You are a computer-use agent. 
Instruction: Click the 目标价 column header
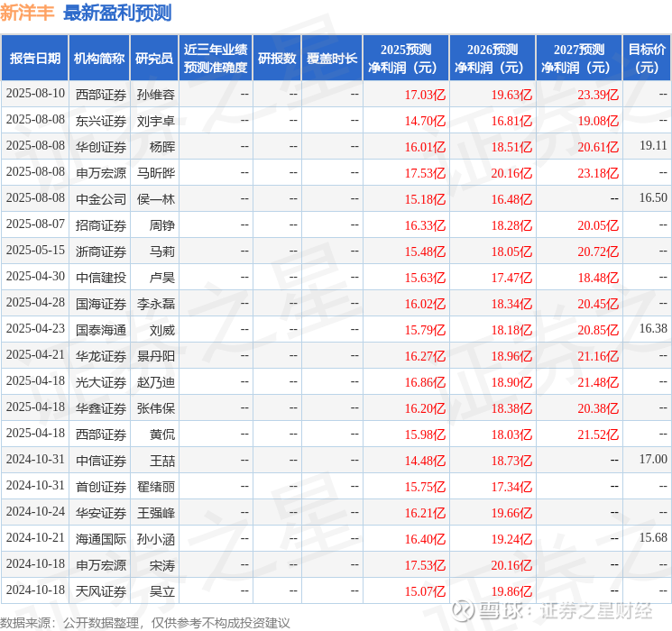[647, 59]
